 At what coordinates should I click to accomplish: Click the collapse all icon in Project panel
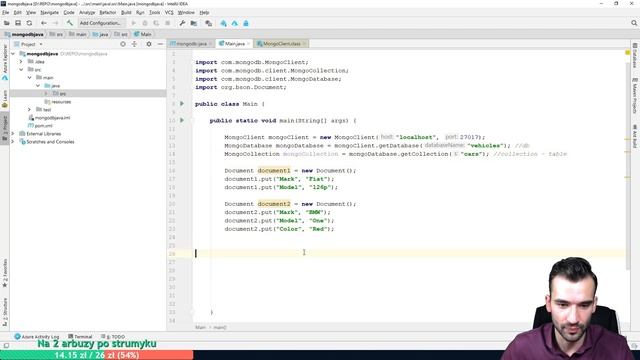click(134, 44)
